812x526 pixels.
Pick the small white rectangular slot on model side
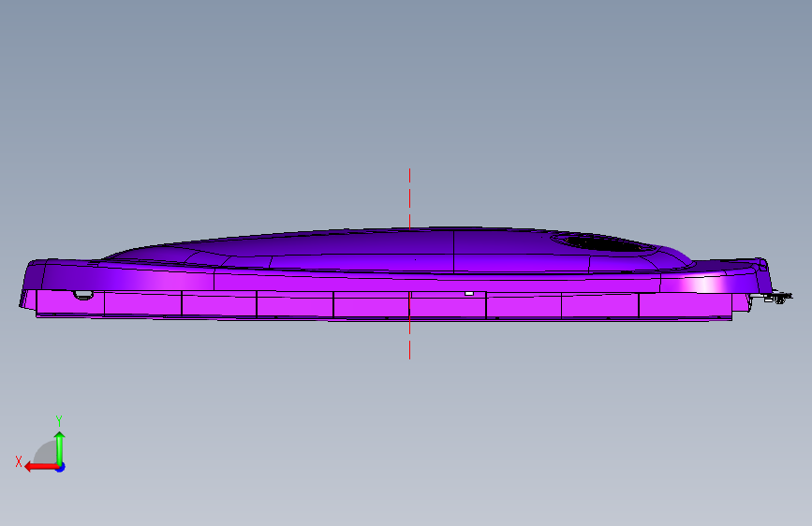[x=469, y=294]
